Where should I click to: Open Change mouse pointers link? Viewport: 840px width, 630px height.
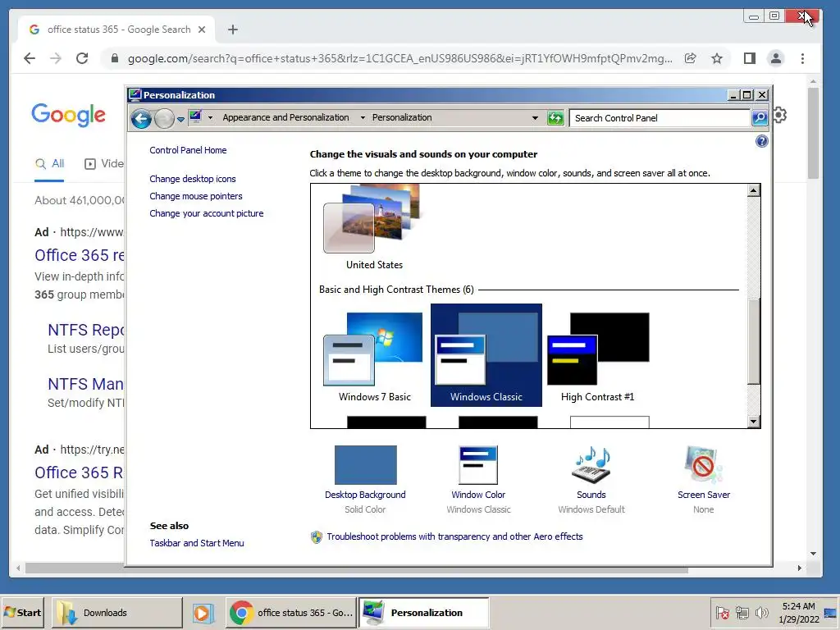coord(195,196)
